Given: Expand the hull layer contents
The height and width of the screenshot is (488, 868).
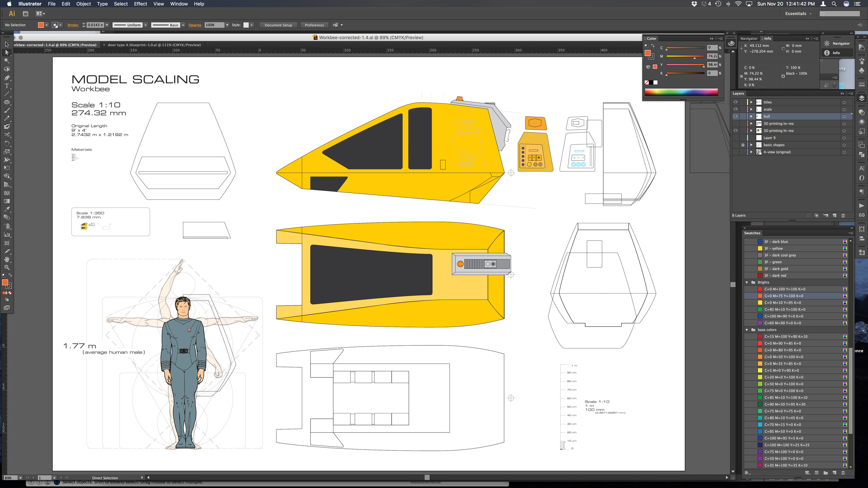Looking at the screenshot, I should point(751,116).
